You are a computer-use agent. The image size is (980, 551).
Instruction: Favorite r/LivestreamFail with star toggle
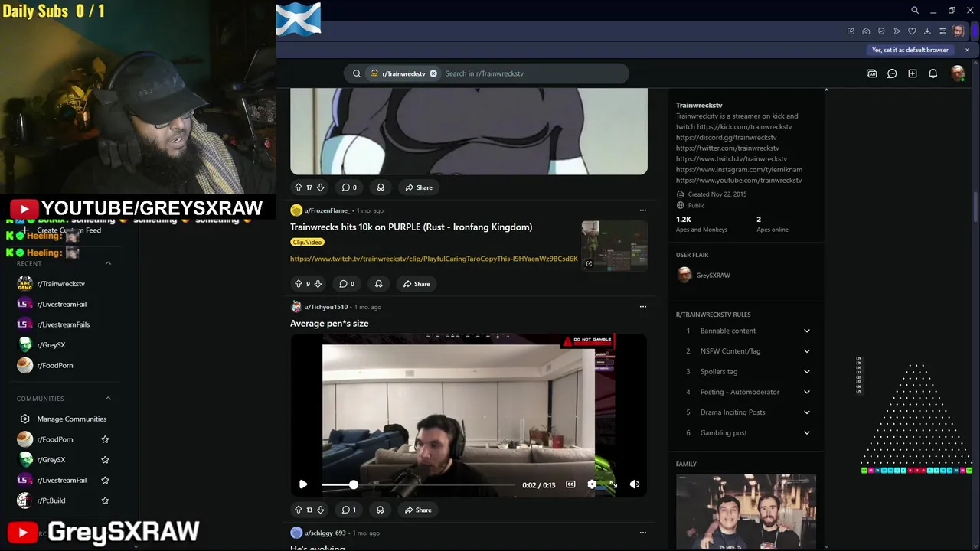click(x=105, y=481)
